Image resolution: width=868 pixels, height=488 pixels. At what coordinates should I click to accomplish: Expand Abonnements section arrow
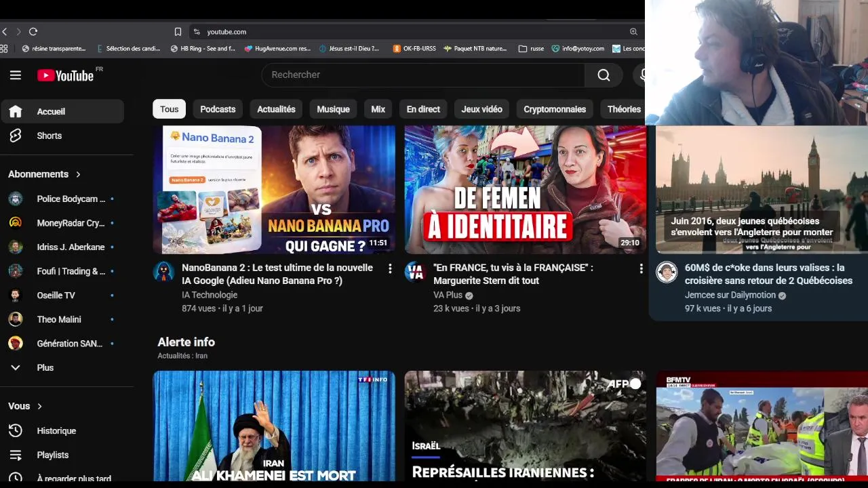78,174
